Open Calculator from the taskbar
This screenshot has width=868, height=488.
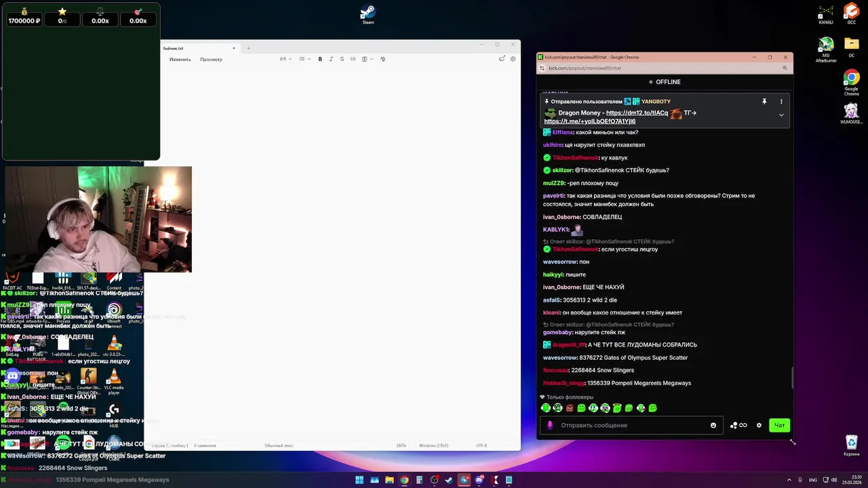coord(419,480)
